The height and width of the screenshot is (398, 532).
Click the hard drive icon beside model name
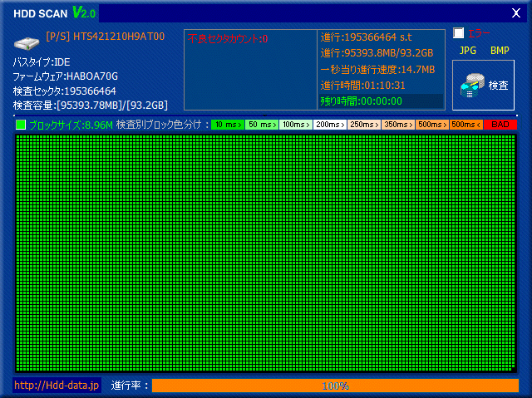[x=27, y=43]
